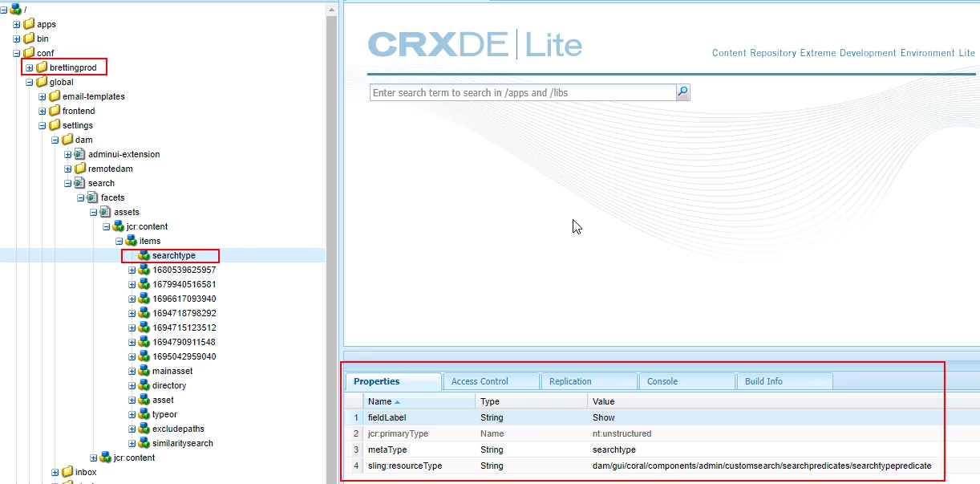Click the similaritysearch node icon
The width and height of the screenshot is (980, 484).
(144, 443)
